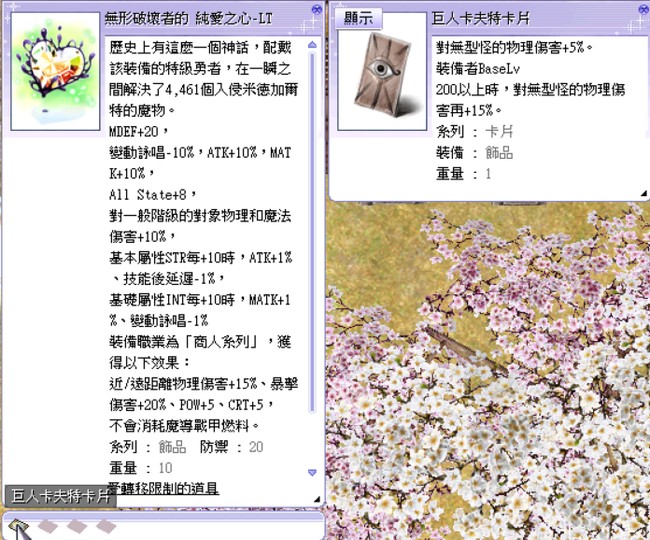The image size is (650, 540).
Task: Select the second empty card slot
Action: [x=48, y=526]
